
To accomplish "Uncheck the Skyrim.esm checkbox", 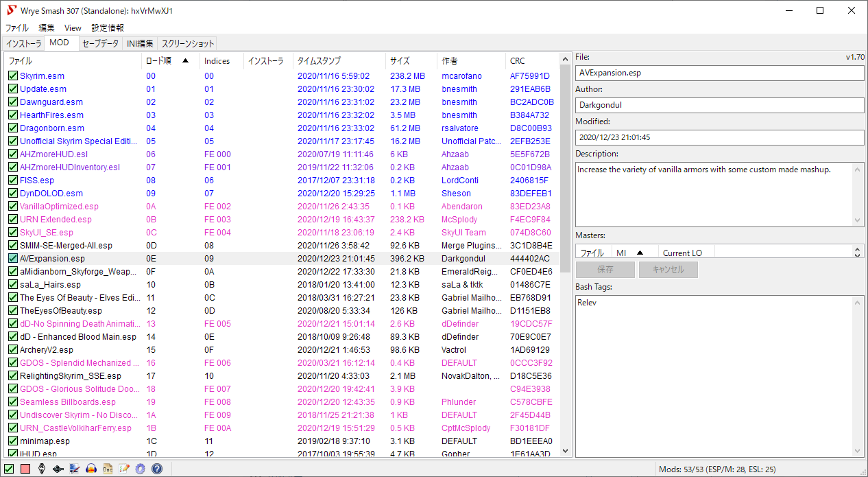I will coord(12,76).
